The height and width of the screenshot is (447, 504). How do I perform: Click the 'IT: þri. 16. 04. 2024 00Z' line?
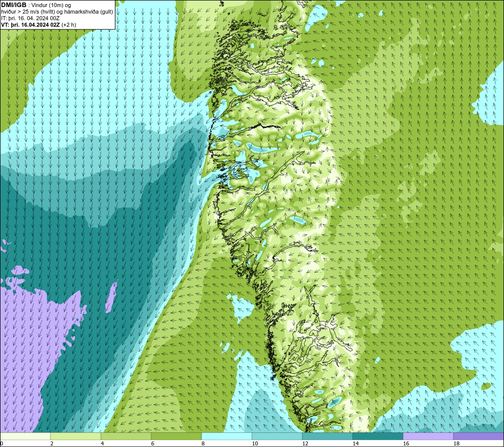coord(30,18)
